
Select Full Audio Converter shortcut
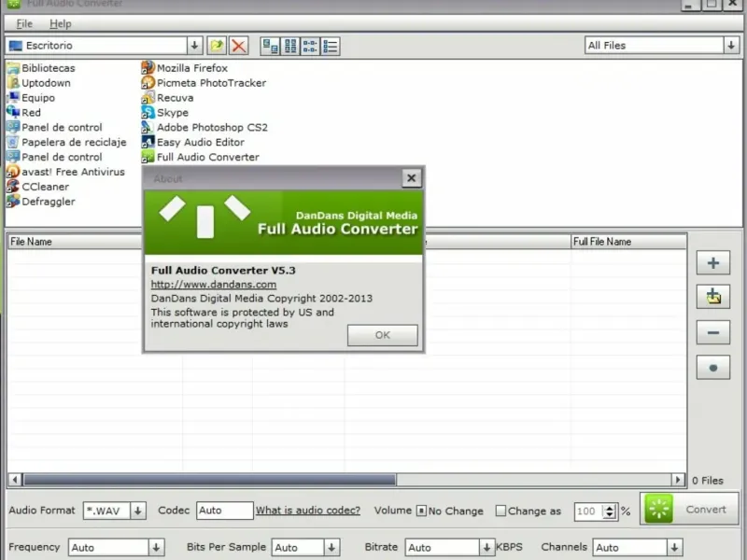tap(201, 157)
